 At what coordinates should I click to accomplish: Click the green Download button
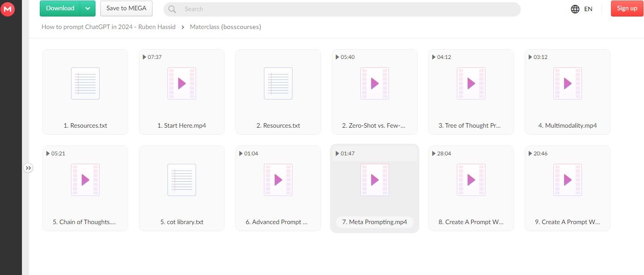(60, 8)
